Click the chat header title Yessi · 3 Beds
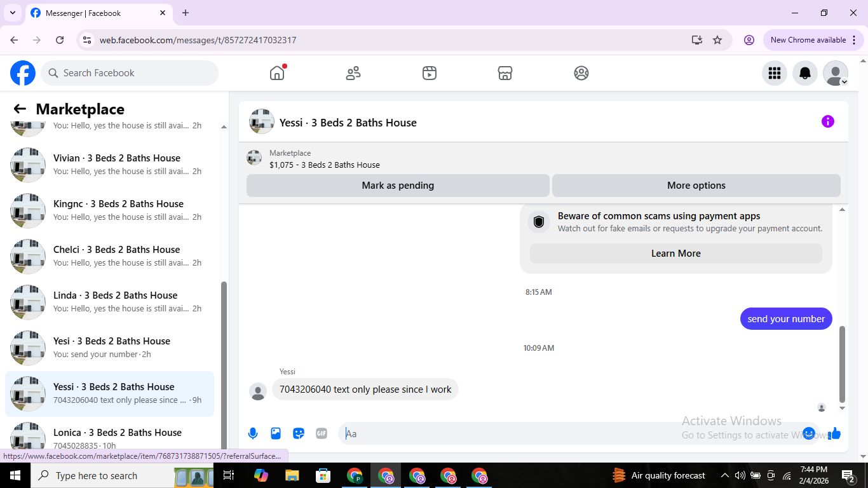The image size is (868, 488). [x=348, y=123]
